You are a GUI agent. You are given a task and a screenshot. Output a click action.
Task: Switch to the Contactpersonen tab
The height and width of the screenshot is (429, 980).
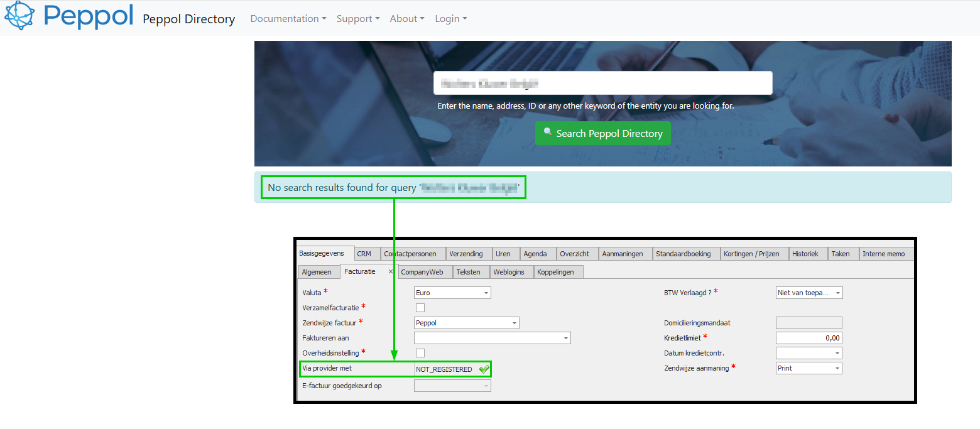412,254
